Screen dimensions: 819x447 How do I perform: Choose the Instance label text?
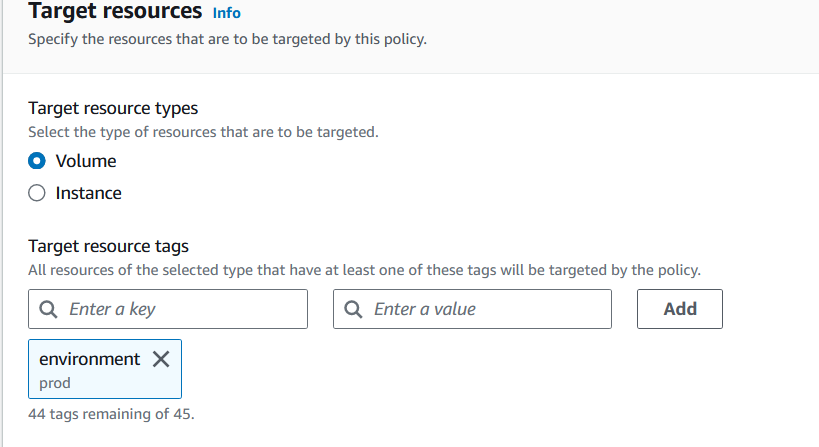88,193
